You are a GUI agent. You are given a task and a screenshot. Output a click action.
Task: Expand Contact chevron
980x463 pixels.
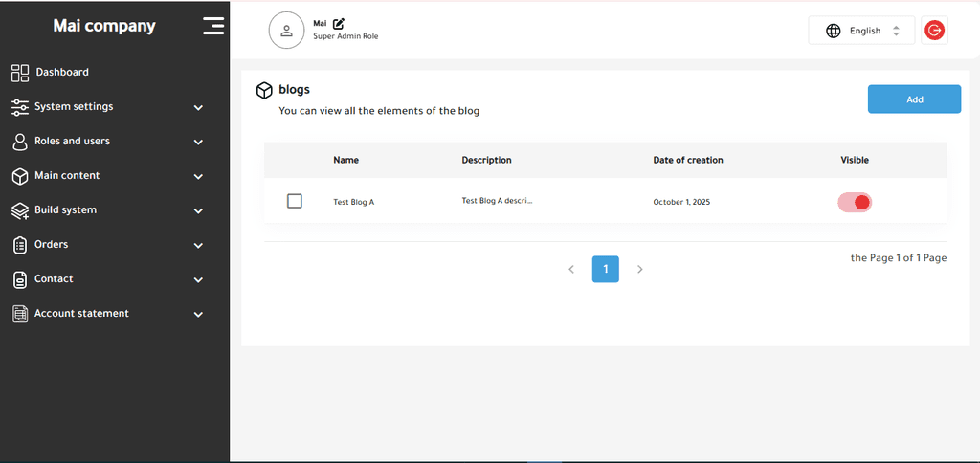click(x=198, y=280)
